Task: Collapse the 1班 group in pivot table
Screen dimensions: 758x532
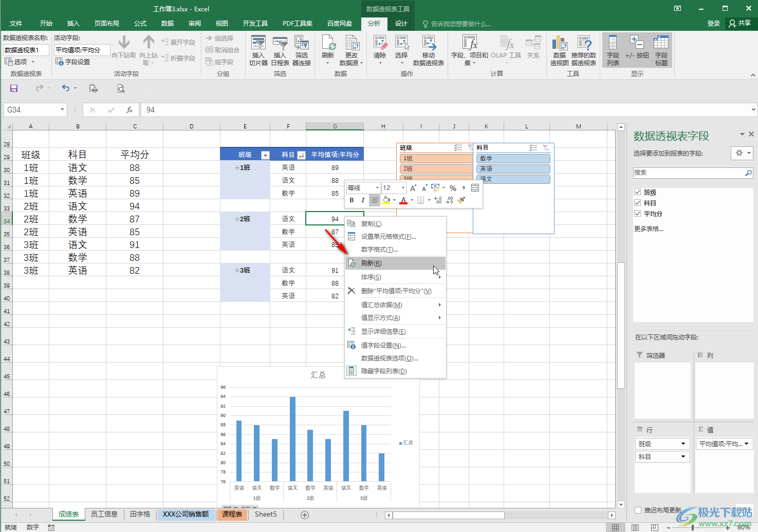Action: (x=237, y=167)
